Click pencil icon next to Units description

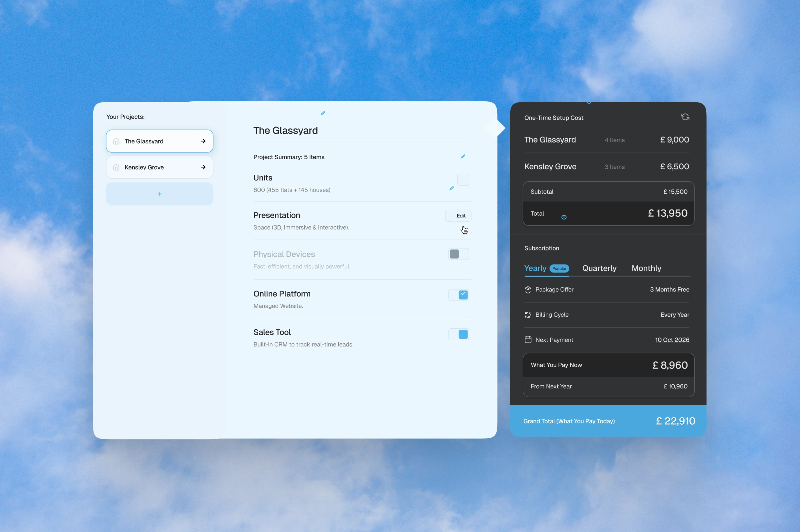tap(451, 188)
